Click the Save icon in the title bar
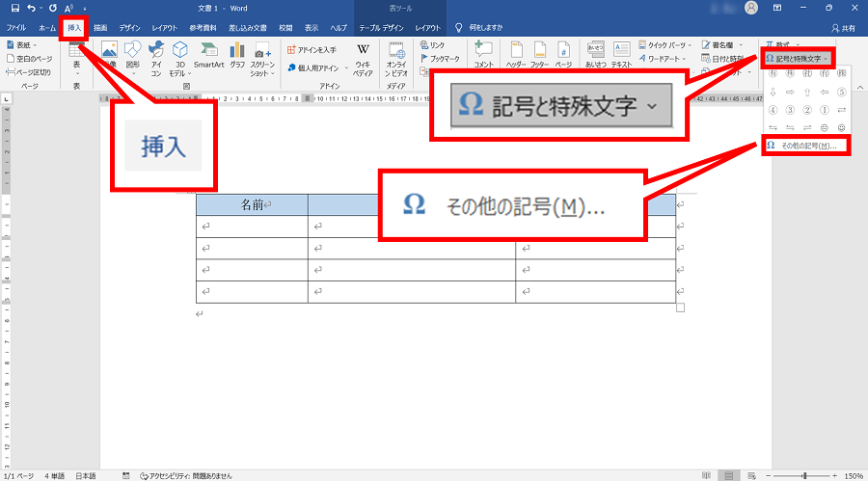The width and height of the screenshot is (868, 481). [x=14, y=8]
